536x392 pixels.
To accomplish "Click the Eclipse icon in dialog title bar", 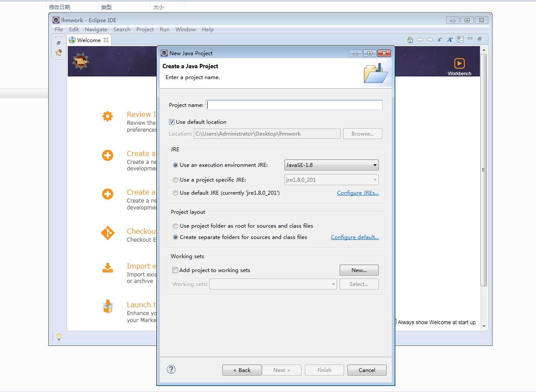I will point(164,53).
